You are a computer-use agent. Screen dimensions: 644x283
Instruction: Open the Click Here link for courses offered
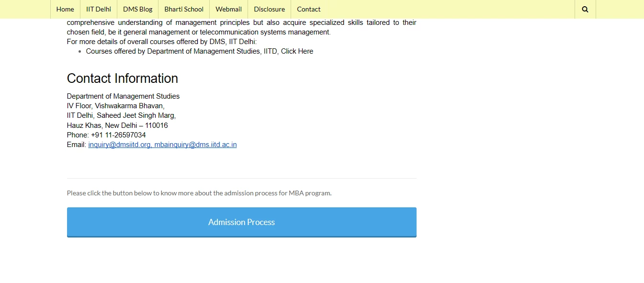pos(297,51)
